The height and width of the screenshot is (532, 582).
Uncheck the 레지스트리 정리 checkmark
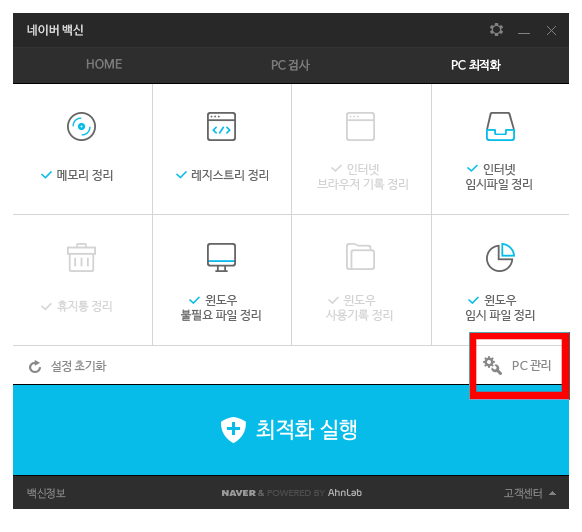click(x=181, y=175)
